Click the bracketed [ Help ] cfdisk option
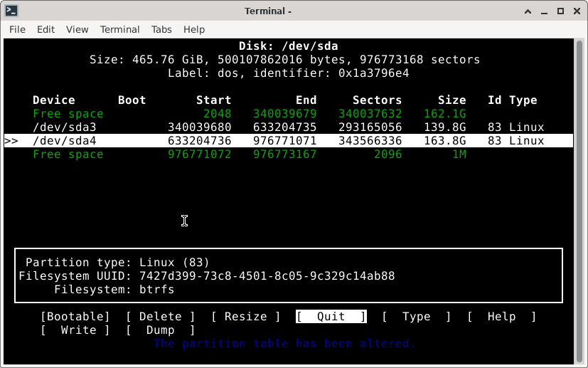588x368 pixels. click(x=501, y=317)
